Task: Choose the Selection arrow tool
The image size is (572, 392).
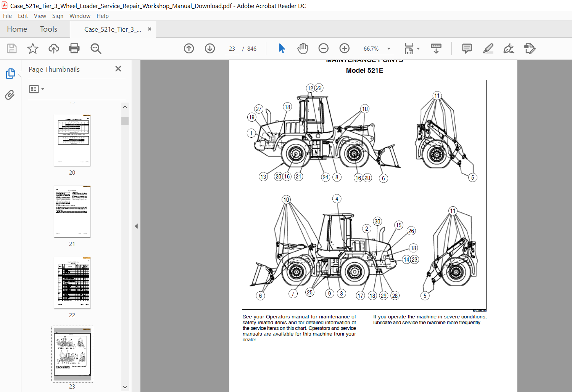Action: point(282,48)
